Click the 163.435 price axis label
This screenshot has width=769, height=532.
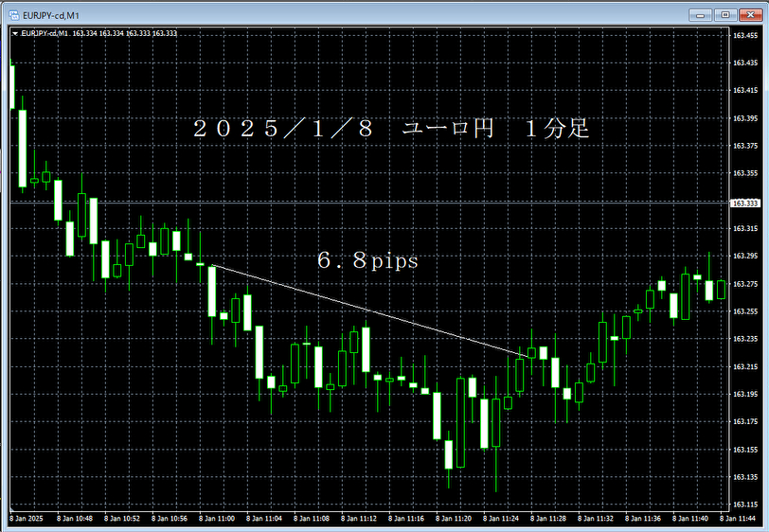point(745,62)
